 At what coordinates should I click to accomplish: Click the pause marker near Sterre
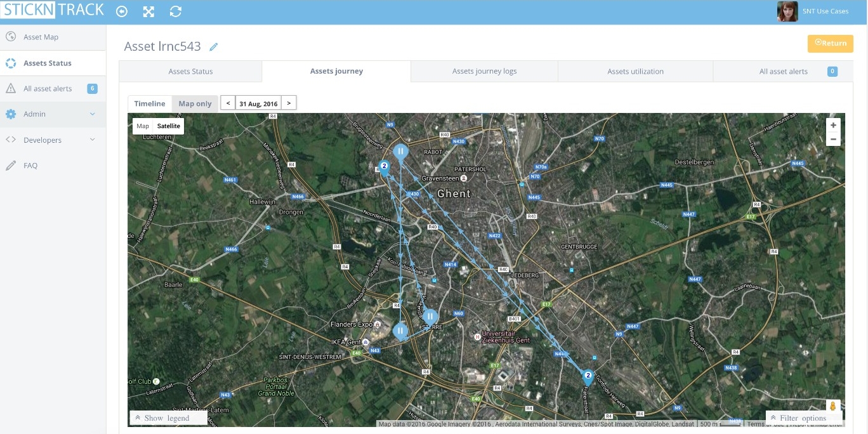(430, 317)
